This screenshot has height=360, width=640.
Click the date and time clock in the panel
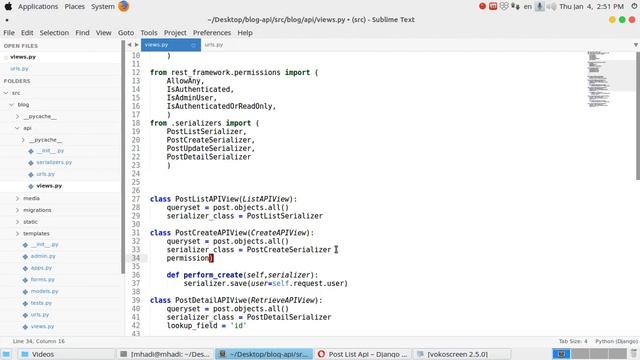click(x=591, y=7)
